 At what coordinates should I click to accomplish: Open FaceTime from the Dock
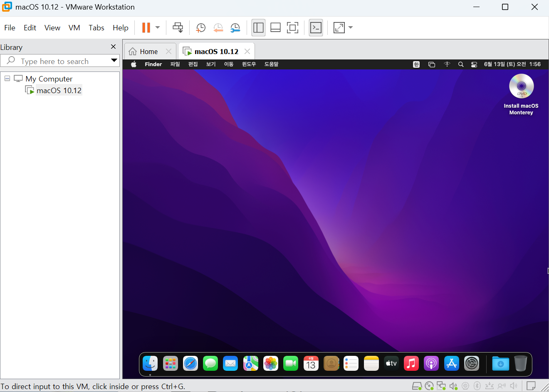tap(291, 364)
